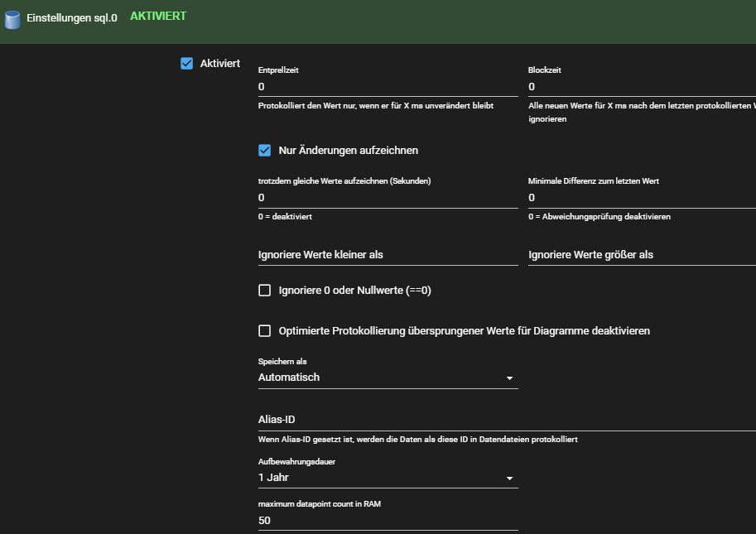Image resolution: width=756 pixels, height=534 pixels.
Task: Click the Blockzeit input field
Action: (643, 87)
